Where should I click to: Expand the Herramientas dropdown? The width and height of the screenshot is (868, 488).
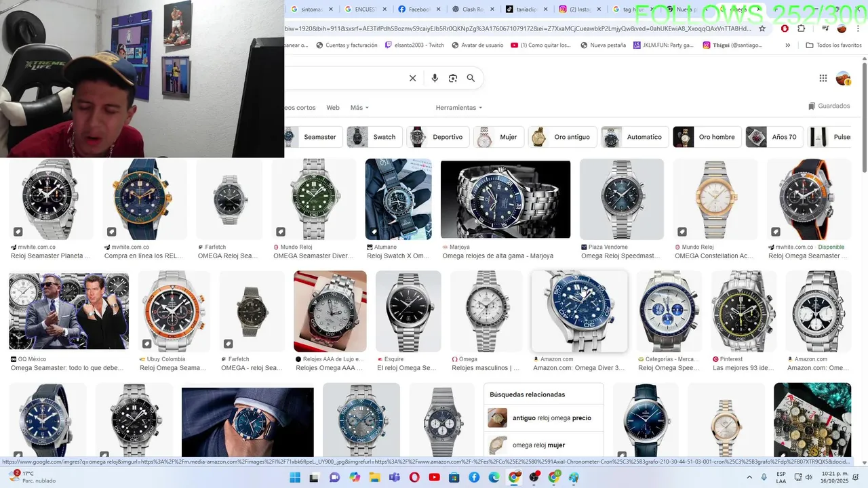(459, 108)
